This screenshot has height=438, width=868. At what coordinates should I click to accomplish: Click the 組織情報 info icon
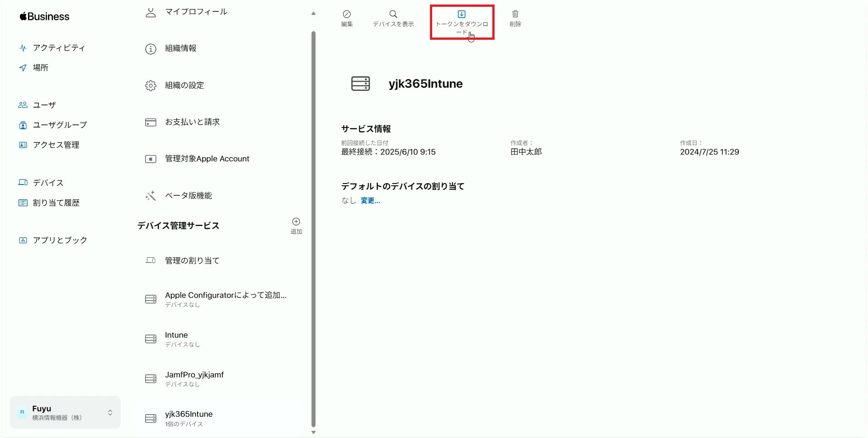coord(151,49)
